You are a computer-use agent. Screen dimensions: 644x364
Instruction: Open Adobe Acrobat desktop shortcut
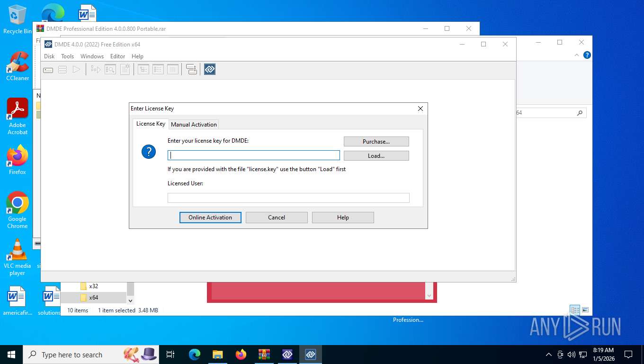(18, 117)
